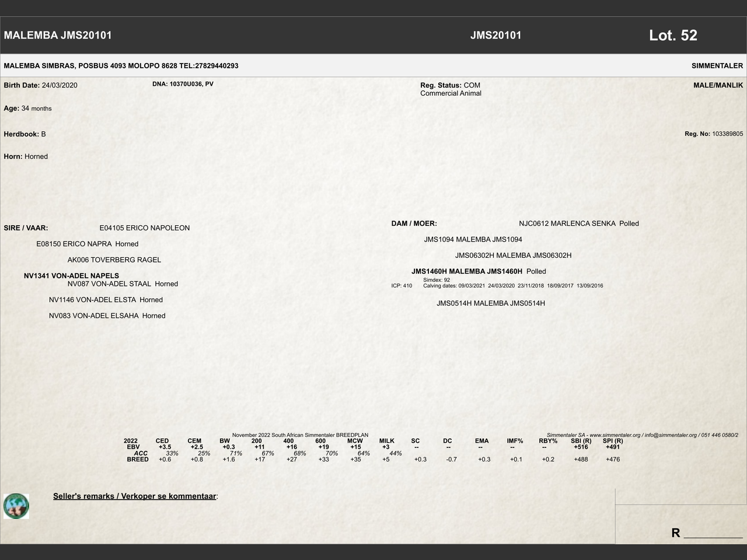Viewport: 747px width, 560px height.
Task: Click the MILK column header
Action: coord(387,441)
